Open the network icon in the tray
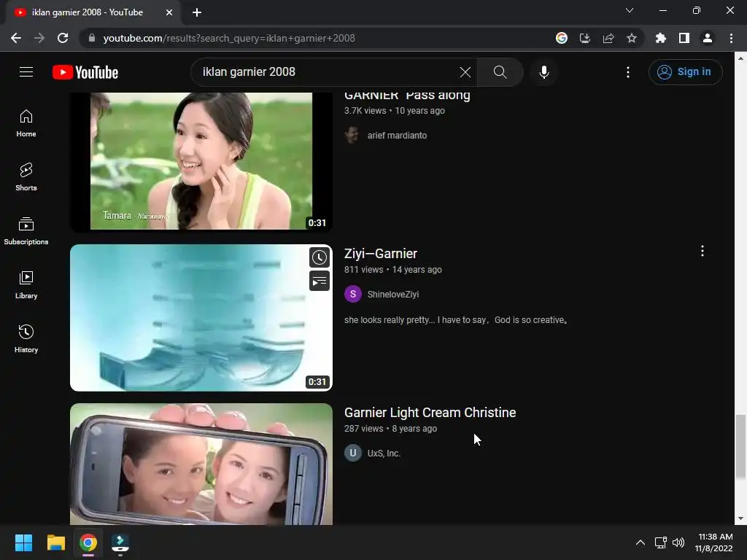Viewport: 747px width, 560px height. coord(660,542)
